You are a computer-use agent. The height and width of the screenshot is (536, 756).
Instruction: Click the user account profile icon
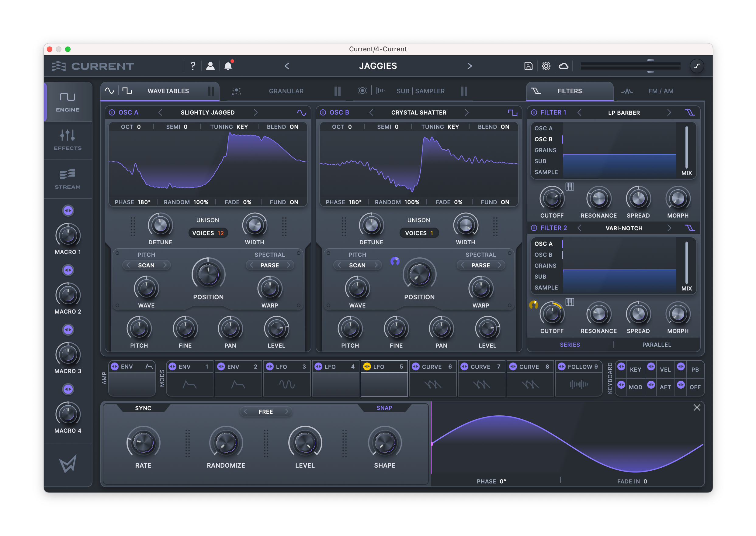[x=210, y=66]
